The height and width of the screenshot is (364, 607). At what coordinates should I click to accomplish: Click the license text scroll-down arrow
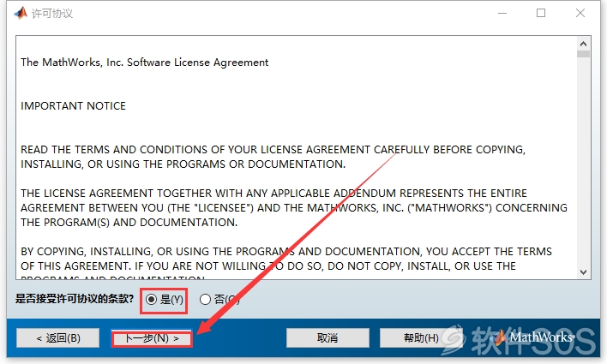[x=583, y=272]
